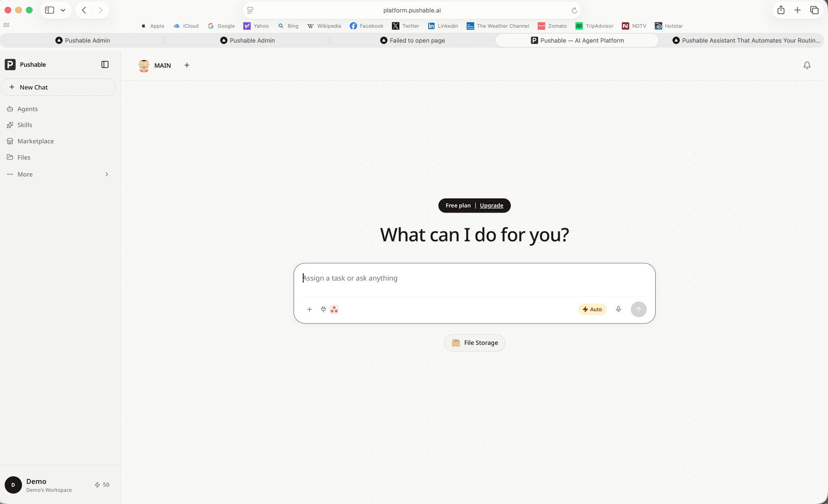Open File Storage chip

point(474,343)
